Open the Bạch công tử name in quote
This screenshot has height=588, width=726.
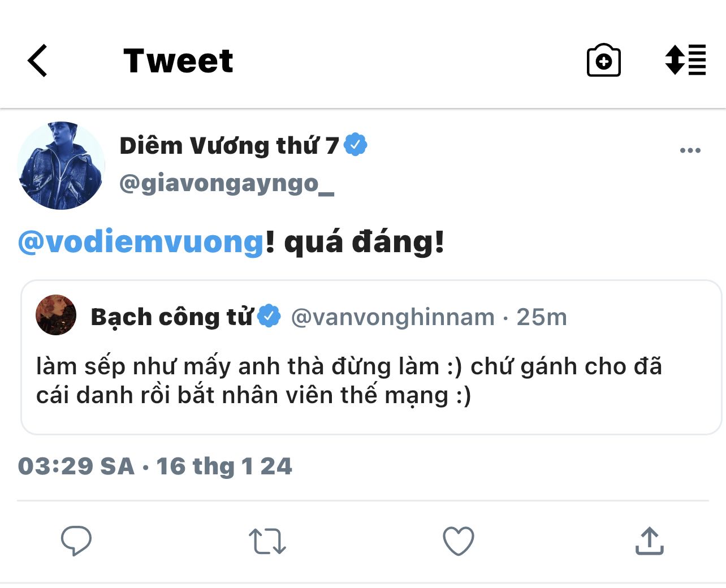(172, 317)
